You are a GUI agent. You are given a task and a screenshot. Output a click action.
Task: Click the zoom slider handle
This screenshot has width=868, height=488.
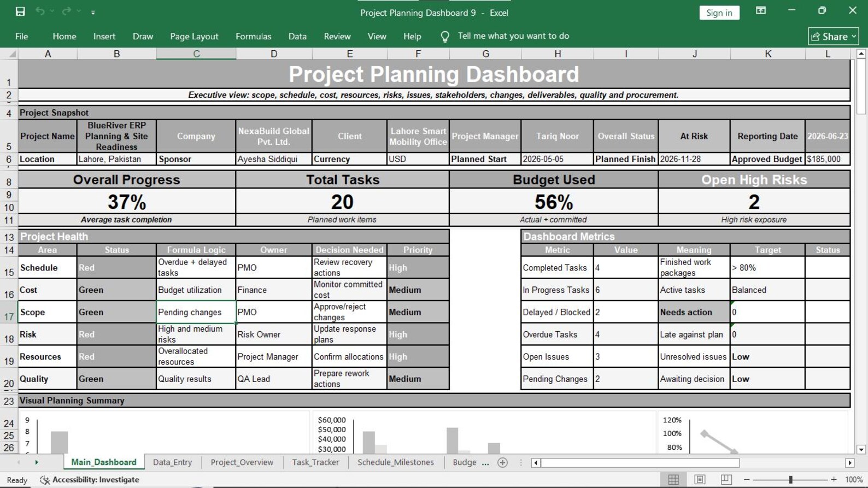tap(790, 480)
